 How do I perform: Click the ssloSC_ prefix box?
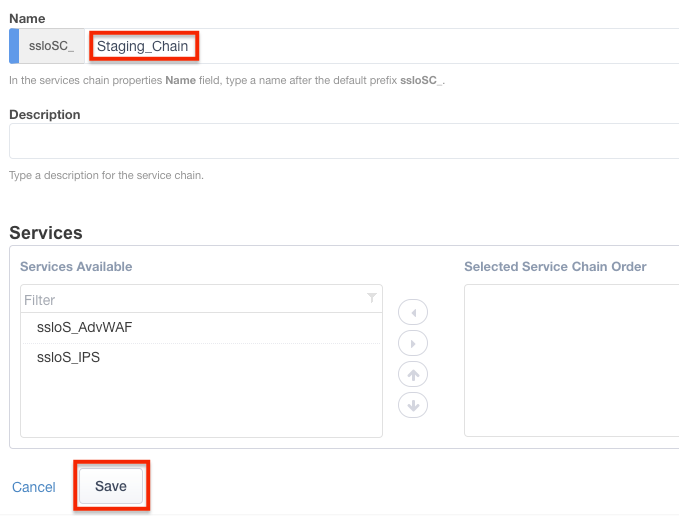point(51,46)
